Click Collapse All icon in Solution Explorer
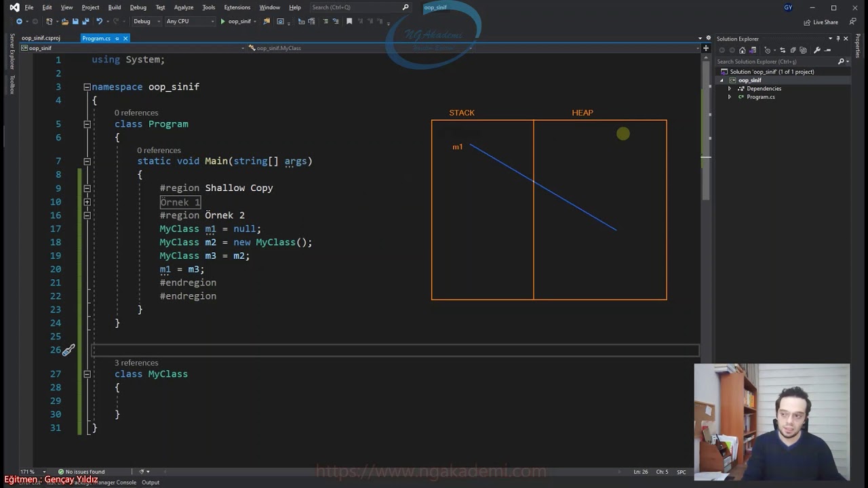 coord(793,50)
